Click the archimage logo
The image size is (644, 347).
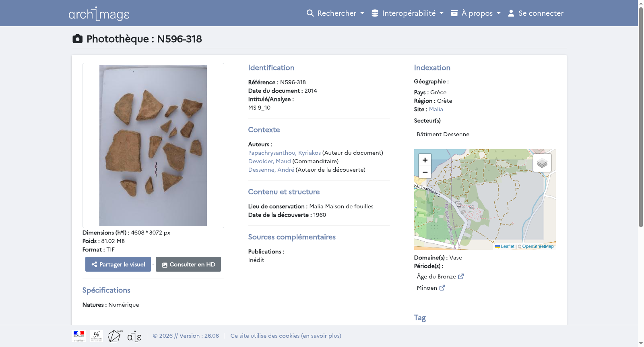point(99,14)
